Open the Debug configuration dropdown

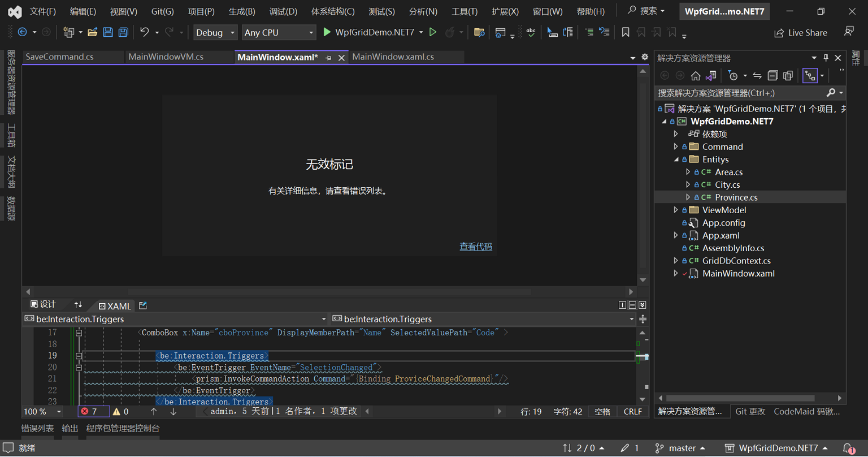point(215,32)
